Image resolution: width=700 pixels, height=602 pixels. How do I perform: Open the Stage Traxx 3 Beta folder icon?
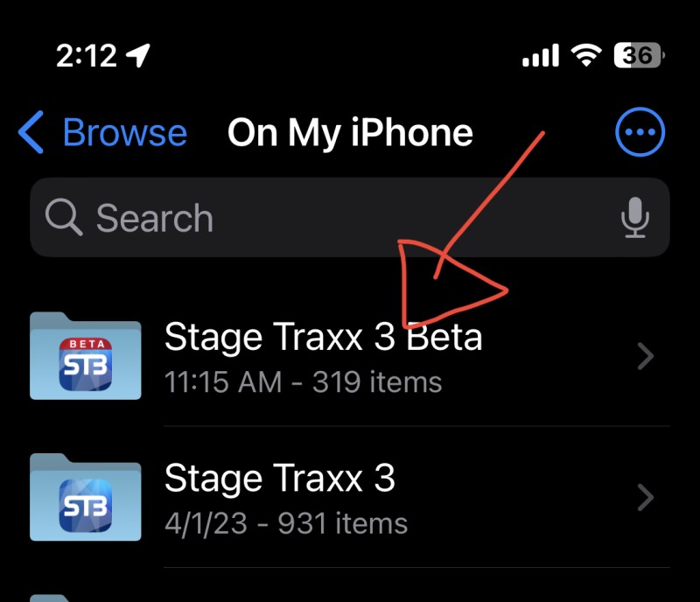(86, 356)
